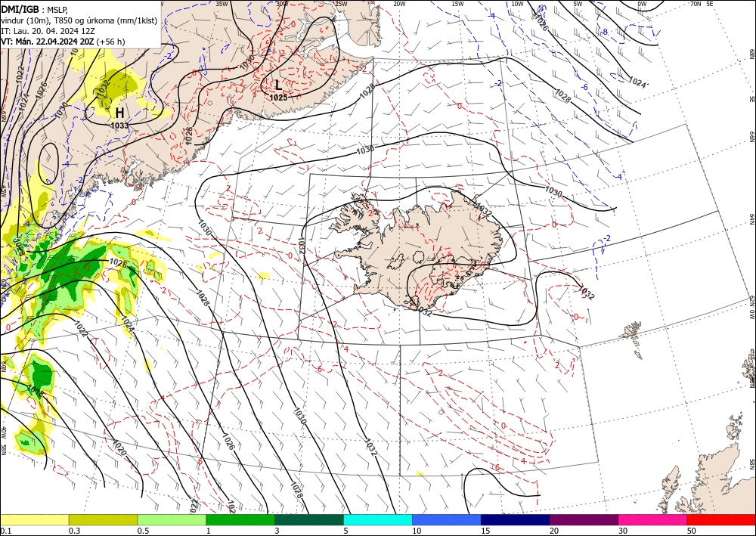
Task: Click the '1020' isobar label
Action: point(119,448)
